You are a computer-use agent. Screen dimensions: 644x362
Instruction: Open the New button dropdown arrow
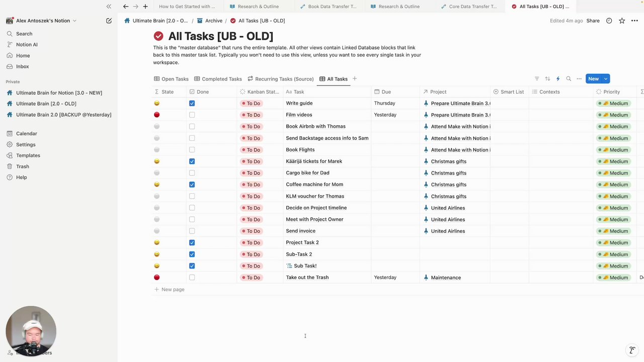coord(606,79)
